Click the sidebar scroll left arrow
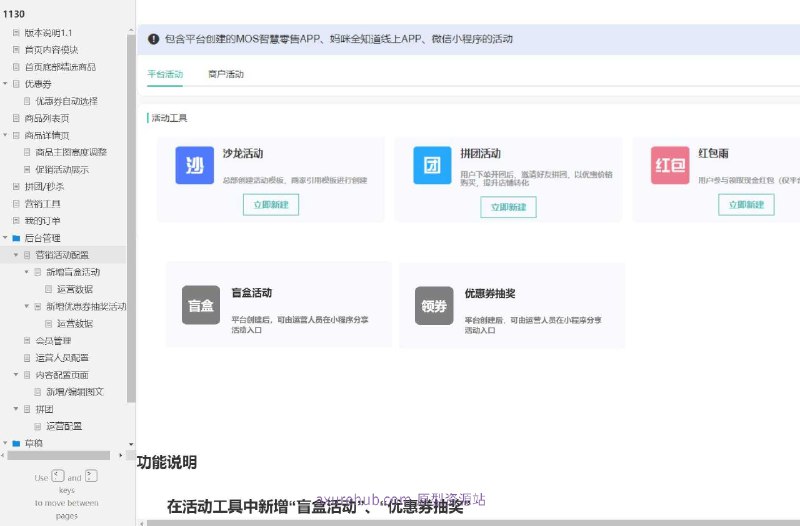 [3, 455]
